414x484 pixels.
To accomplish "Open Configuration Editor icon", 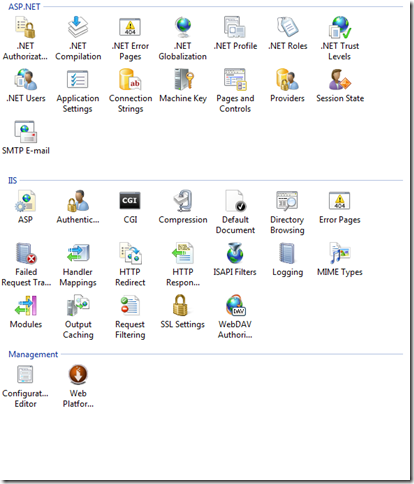I will (x=25, y=374).
